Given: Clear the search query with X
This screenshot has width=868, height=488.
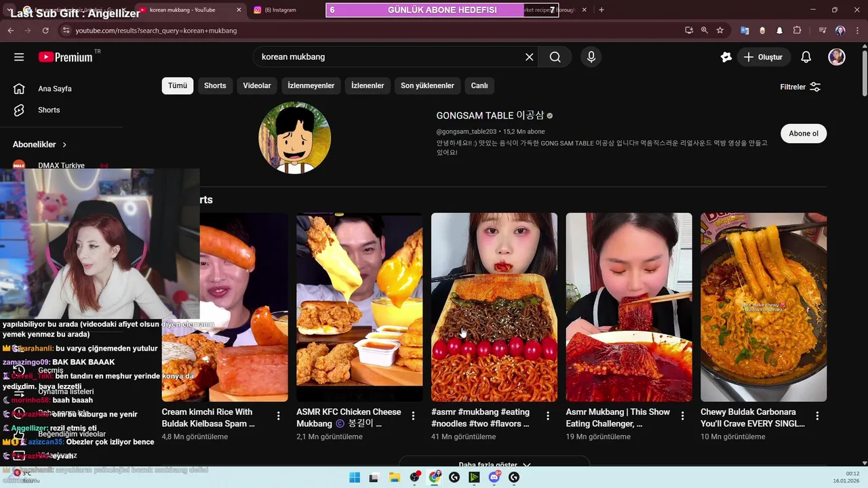Looking at the screenshot, I should (x=530, y=57).
